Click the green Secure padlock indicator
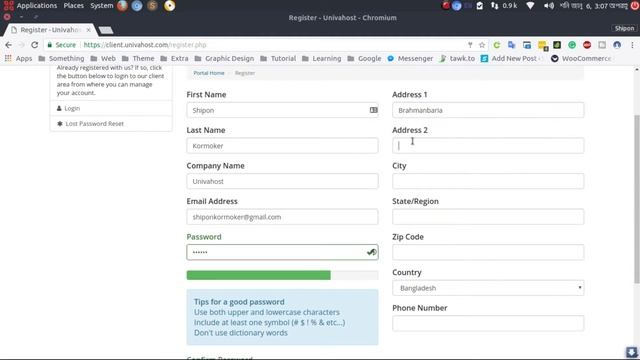Viewport: 640px width, 360px height. click(62, 45)
